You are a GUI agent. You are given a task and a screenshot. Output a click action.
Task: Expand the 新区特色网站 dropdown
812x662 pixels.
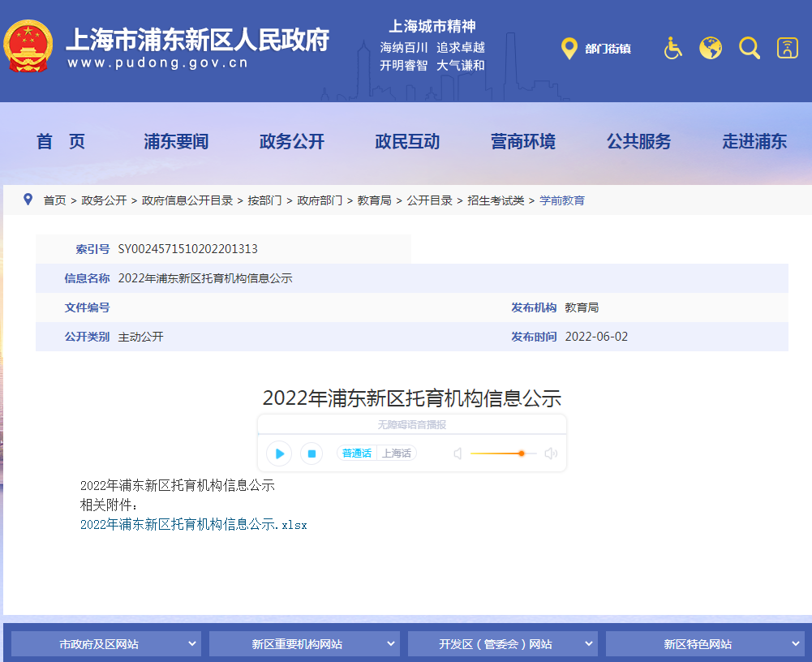click(704, 643)
